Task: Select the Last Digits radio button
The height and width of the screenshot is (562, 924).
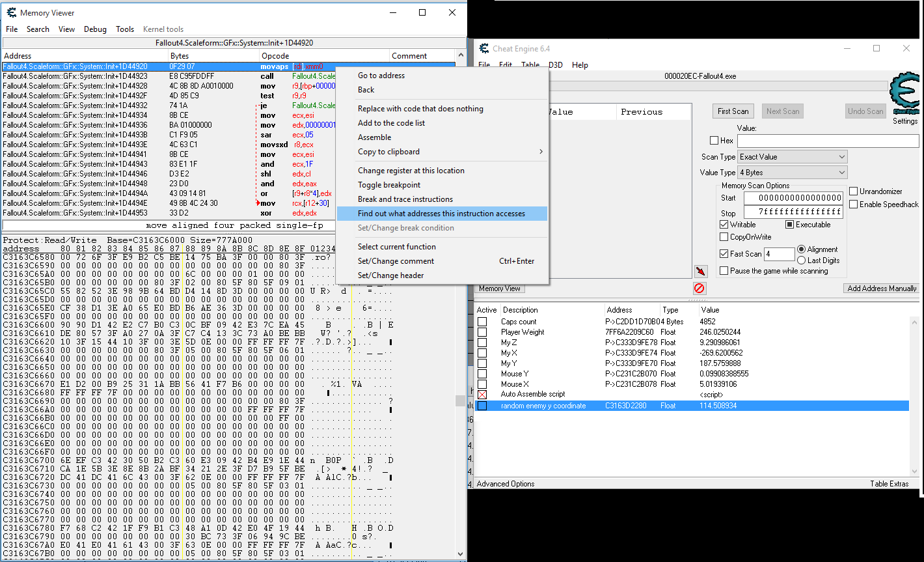Action: coord(801,260)
